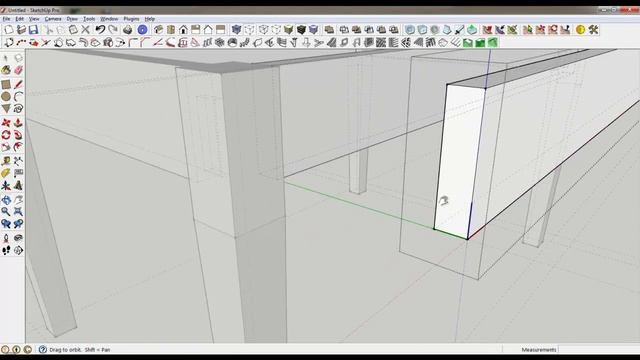Select the Push/Pull tool
Viewport: 640px width, 360px height.
click(x=18, y=122)
